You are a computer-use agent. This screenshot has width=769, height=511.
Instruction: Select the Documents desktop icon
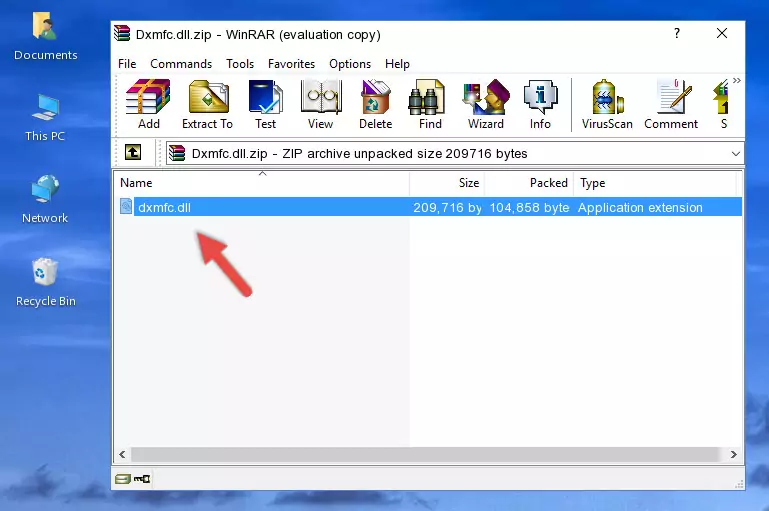tap(45, 37)
